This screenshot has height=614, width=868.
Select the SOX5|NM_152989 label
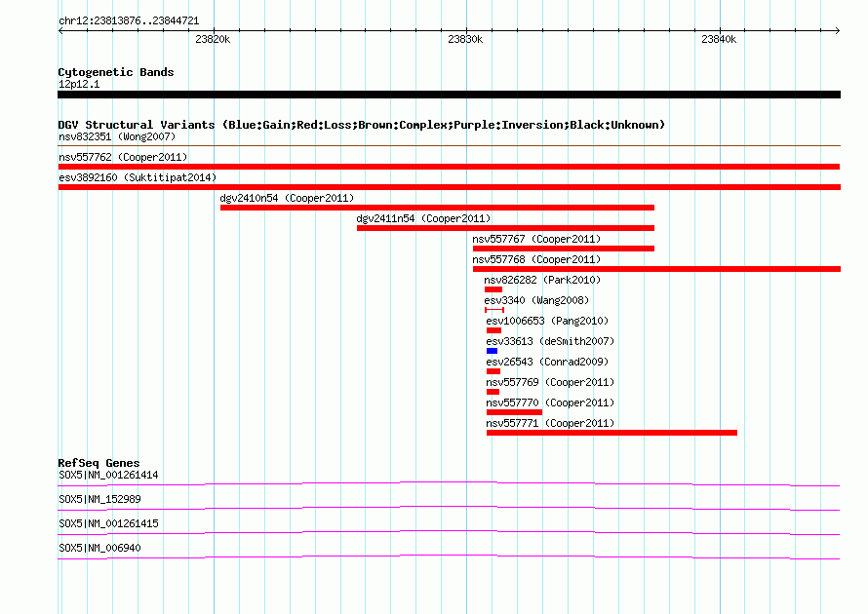point(99,500)
